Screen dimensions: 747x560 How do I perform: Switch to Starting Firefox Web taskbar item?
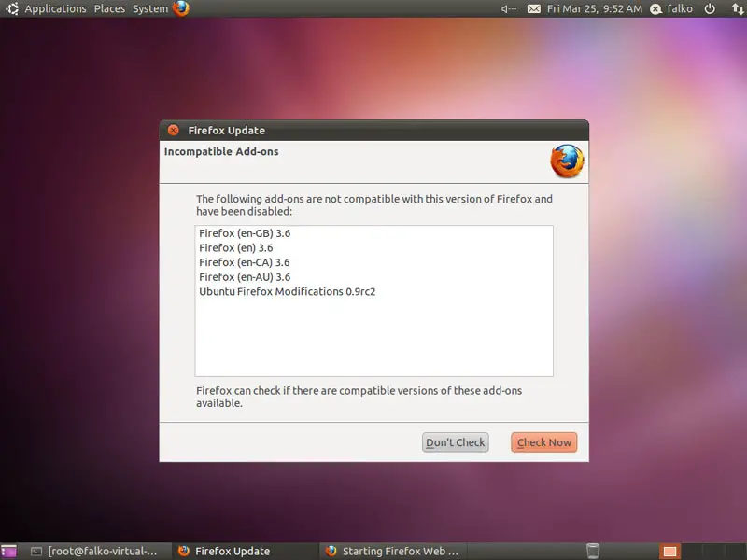click(x=392, y=551)
